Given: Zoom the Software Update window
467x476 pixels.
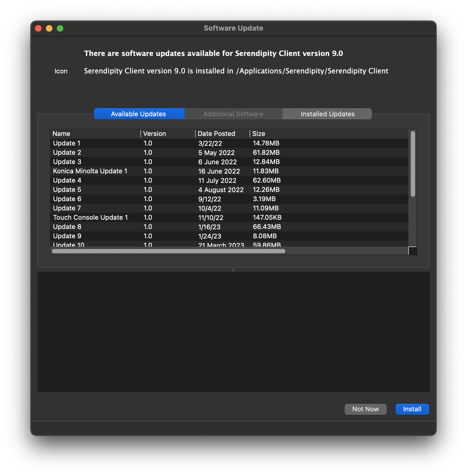Looking at the screenshot, I should 60,28.
